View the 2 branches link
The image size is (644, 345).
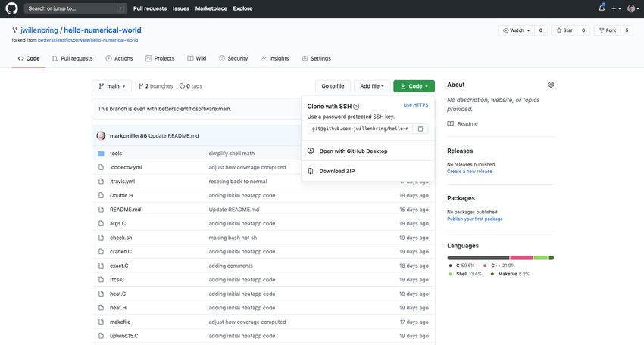pyautogui.click(x=155, y=86)
